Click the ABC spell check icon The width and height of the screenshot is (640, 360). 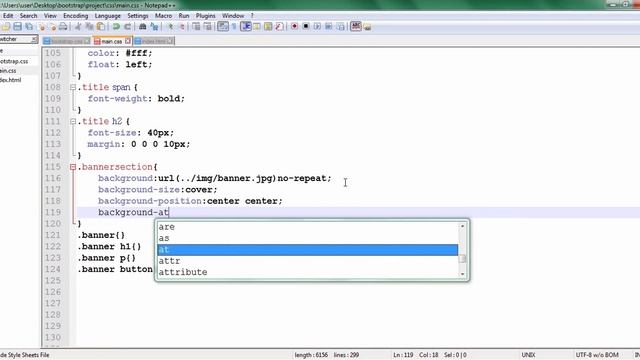coord(356,27)
